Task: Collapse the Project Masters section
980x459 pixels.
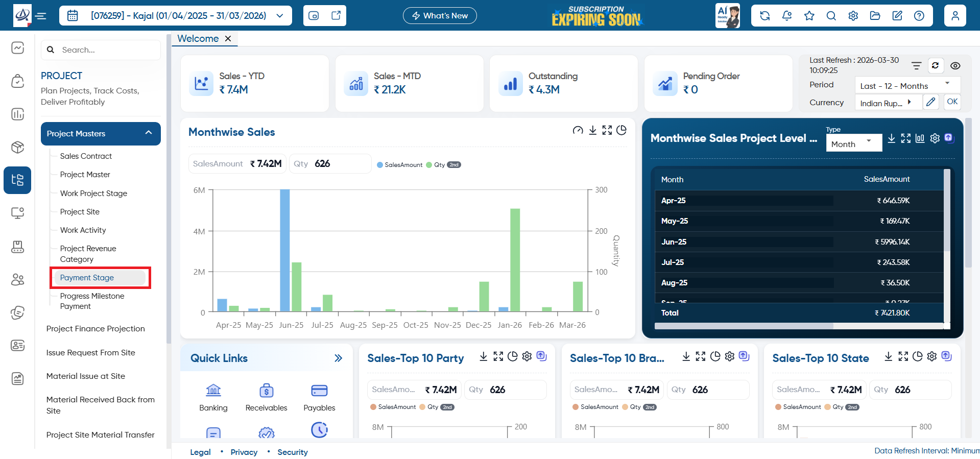Action: click(x=101, y=134)
